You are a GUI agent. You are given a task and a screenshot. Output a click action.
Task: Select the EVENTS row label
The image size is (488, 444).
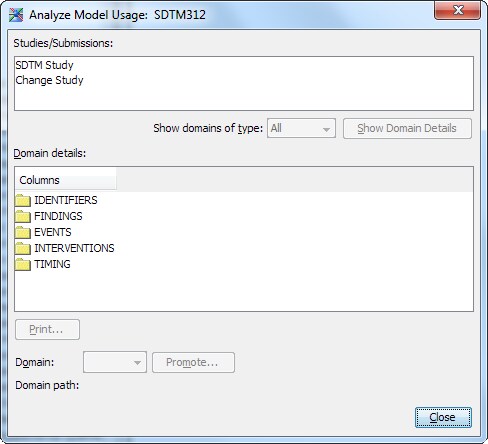53,232
